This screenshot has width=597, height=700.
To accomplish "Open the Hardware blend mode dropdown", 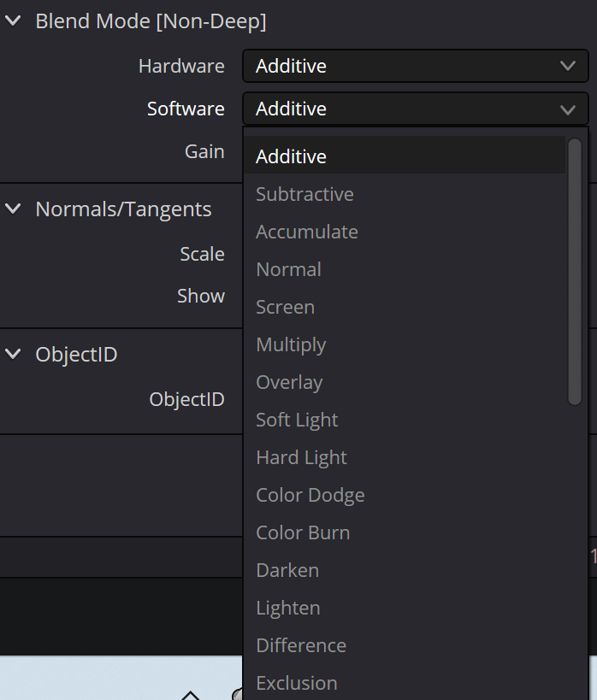I will point(415,66).
